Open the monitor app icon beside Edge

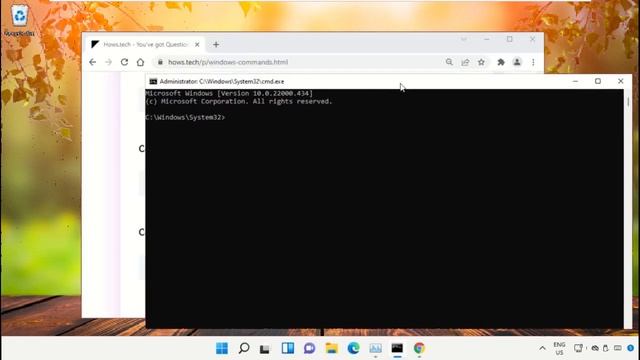(376, 348)
